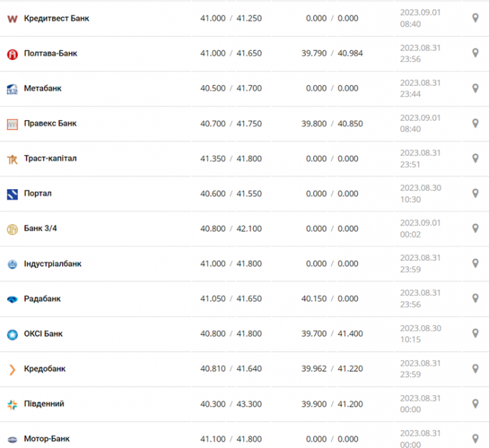
Task: Click ОКСІ Банк map pin
Action: coord(475,334)
